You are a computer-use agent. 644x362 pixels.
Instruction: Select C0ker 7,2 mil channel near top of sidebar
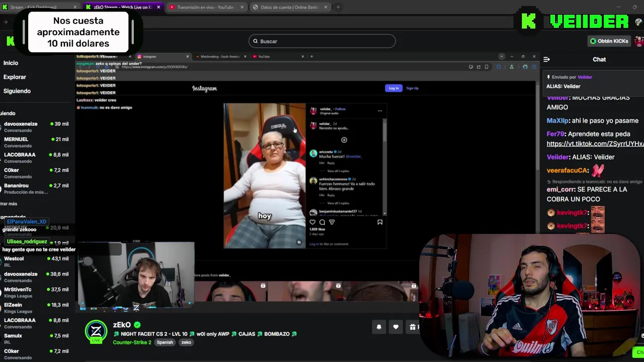pos(35,173)
